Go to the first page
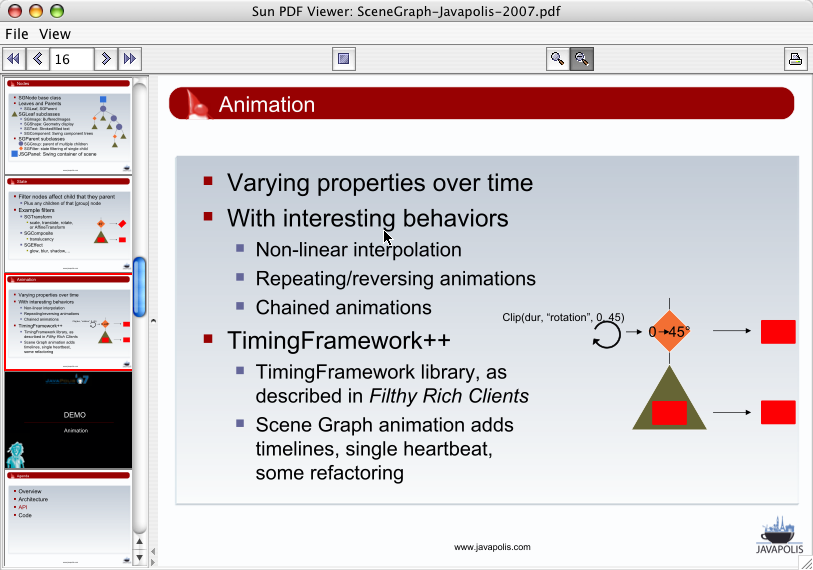Screen dimensions: 813x570 14,59
